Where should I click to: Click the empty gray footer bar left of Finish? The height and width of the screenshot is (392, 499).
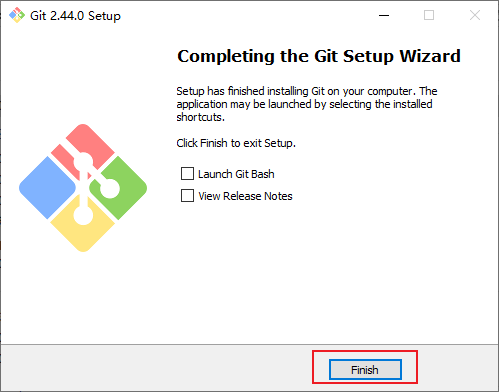point(157,368)
